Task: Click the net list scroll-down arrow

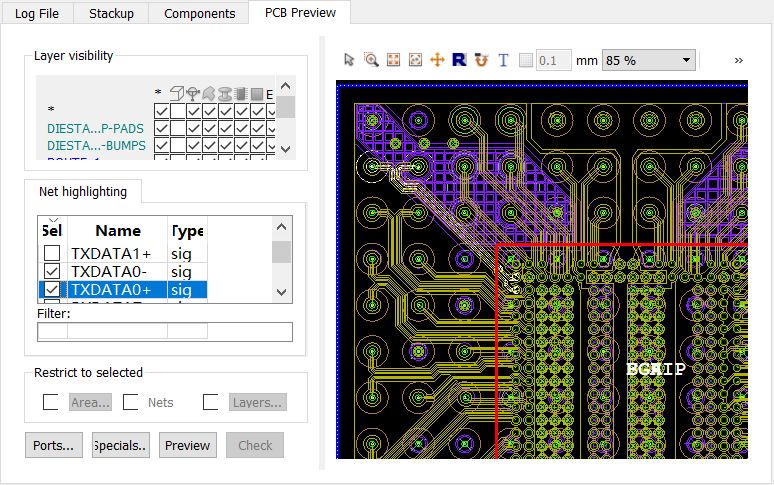Action: click(x=281, y=292)
